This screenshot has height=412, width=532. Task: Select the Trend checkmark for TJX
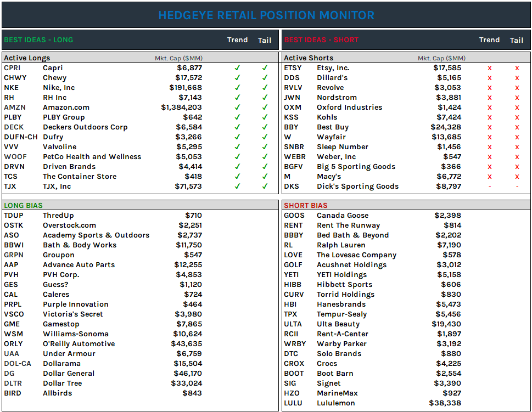pos(237,186)
